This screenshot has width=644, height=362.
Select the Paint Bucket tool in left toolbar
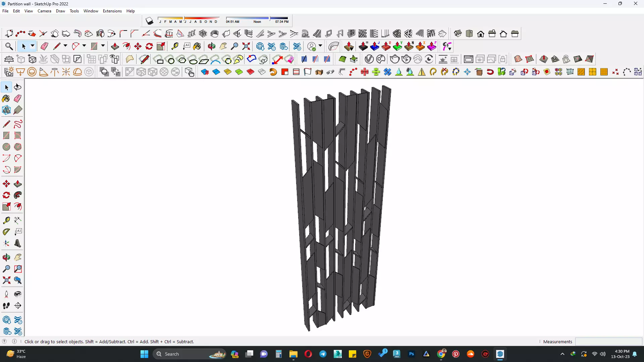(6, 99)
